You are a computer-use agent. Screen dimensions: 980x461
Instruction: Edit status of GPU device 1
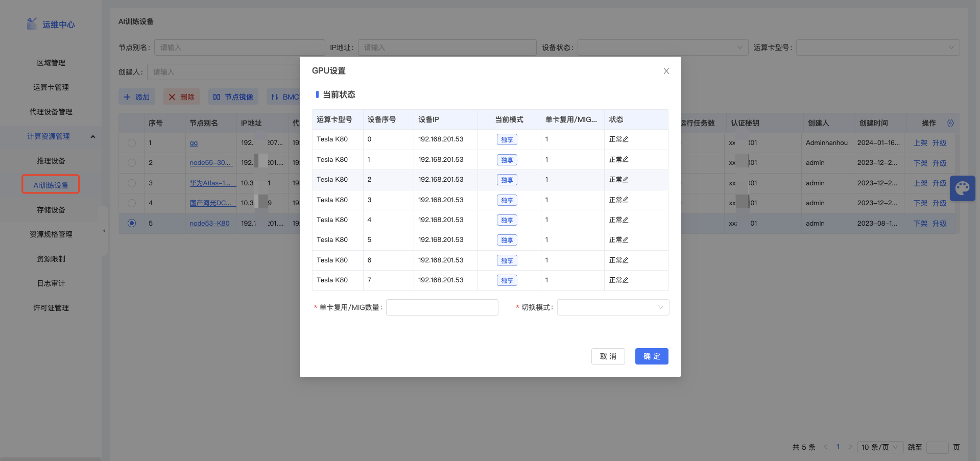point(626,159)
